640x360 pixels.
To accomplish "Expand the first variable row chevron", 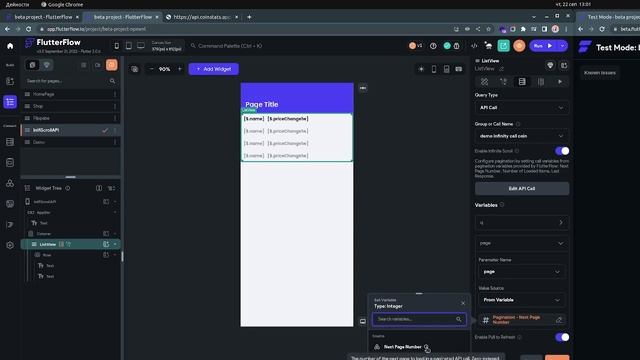I will click(x=561, y=222).
